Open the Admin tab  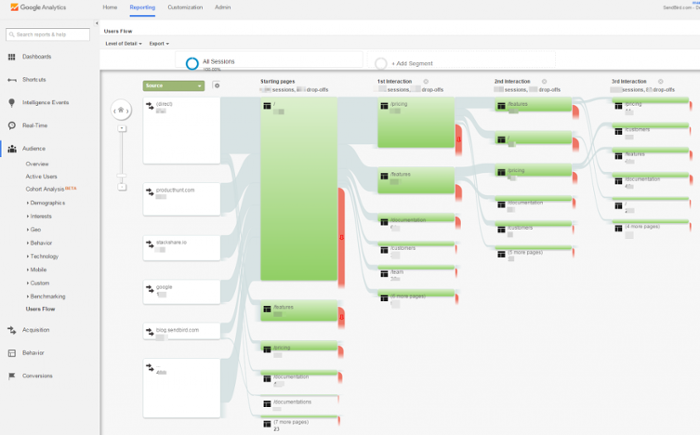[223, 7]
